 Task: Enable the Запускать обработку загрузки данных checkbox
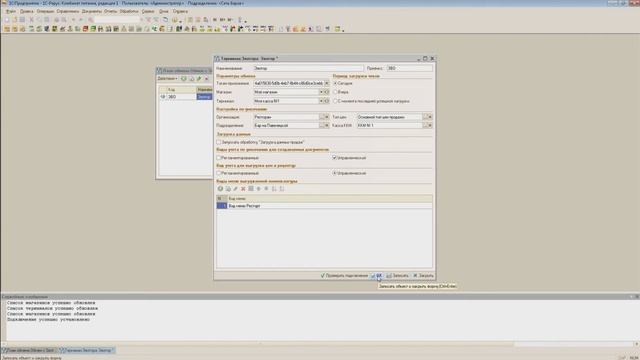[219, 142]
